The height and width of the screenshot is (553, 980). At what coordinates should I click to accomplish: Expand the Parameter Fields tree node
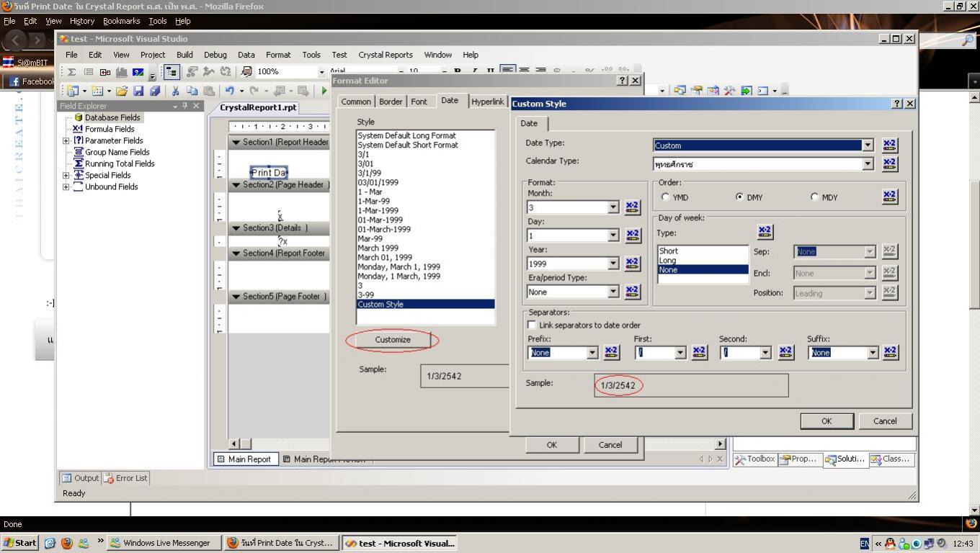pyautogui.click(x=66, y=140)
